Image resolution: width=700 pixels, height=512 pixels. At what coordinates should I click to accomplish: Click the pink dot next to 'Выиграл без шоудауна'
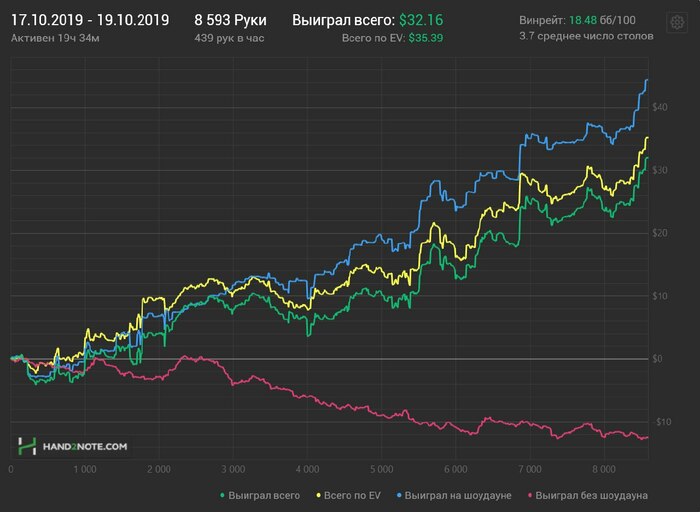click(530, 495)
